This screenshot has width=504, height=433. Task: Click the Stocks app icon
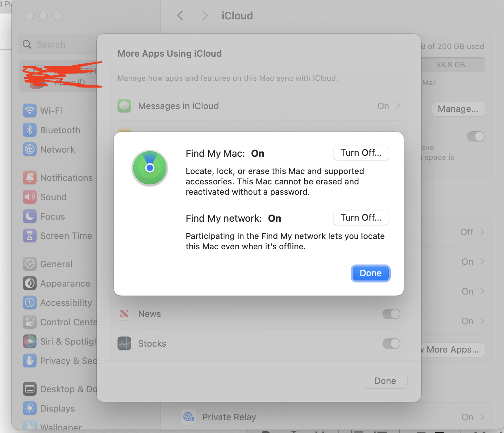click(x=124, y=344)
